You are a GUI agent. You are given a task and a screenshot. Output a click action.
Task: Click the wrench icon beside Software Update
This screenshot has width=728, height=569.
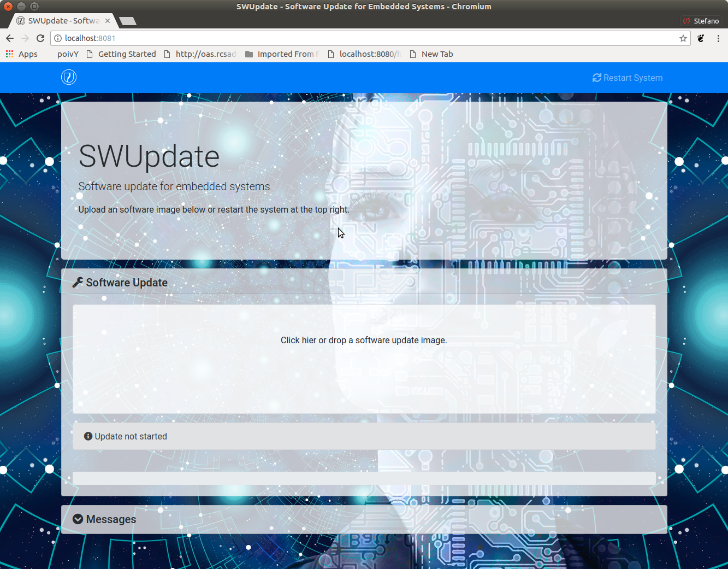click(78, 282)
